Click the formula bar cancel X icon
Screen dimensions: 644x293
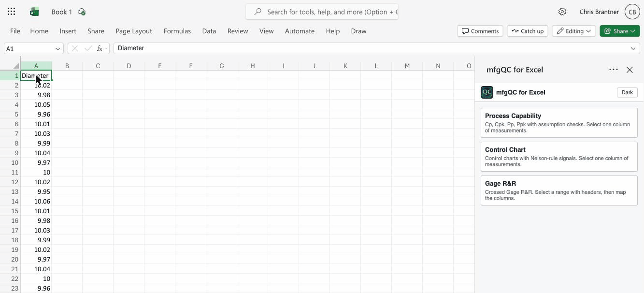[x=74, y=48]
